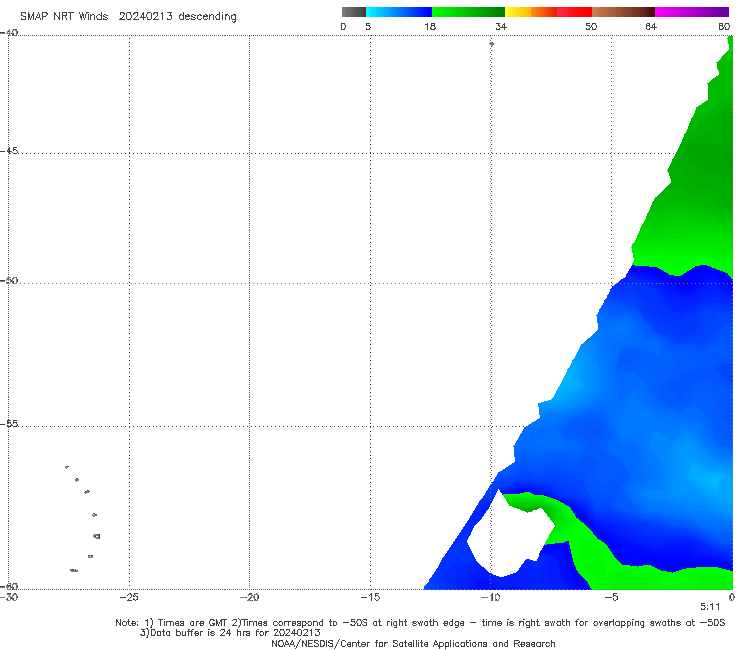Viewport: 740px width, 650px height.
Task: Click the swath time label '5:11'
Action: coord(710,607)
